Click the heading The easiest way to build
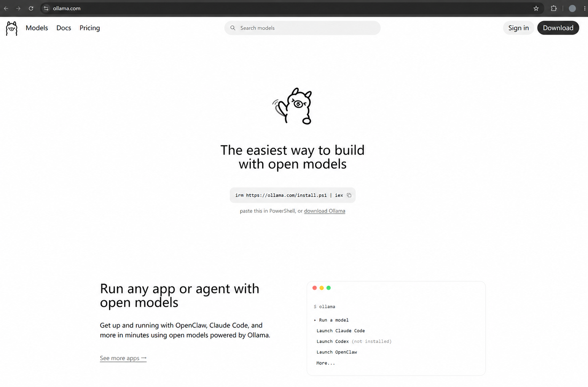This screenshot has width=588, height=387. 292,157
